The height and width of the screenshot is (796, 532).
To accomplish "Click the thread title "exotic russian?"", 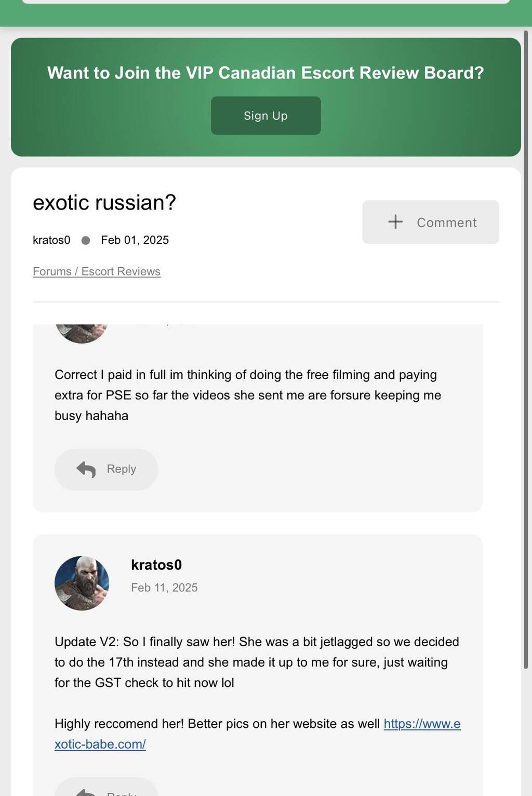I will coord(104,203).
